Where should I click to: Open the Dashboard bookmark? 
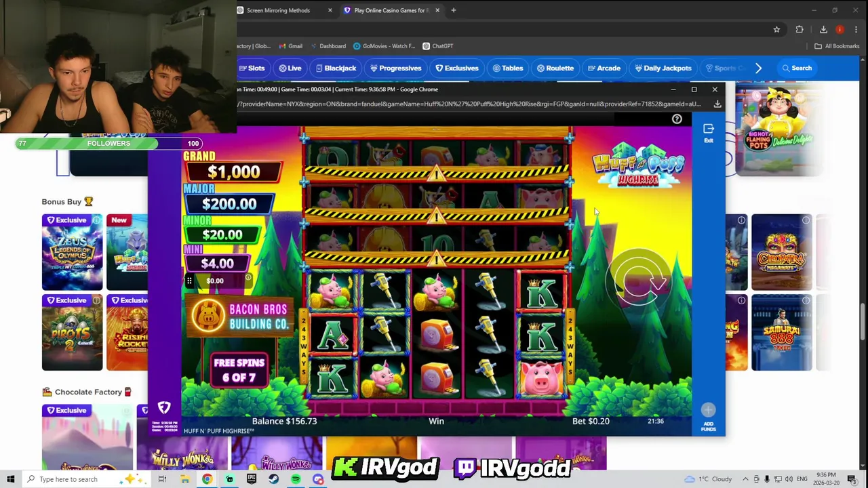coord(328,46)
